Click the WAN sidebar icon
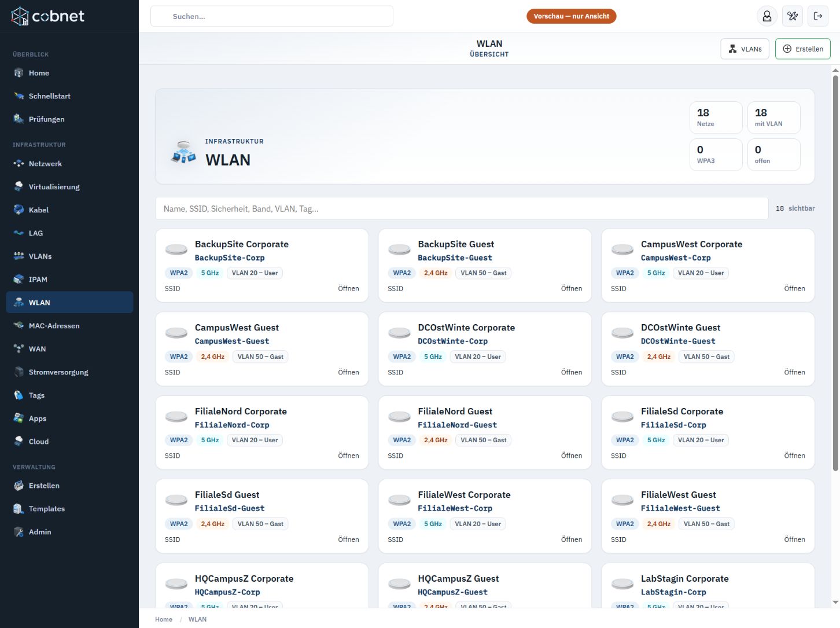This screenshot has height=628, width=840. click(19, 349)
